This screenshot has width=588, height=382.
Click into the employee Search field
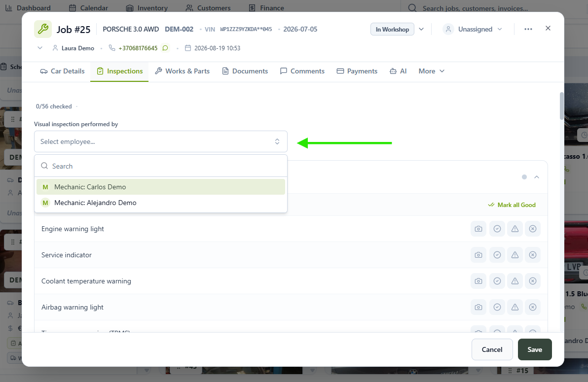click(x=160, y=166)
